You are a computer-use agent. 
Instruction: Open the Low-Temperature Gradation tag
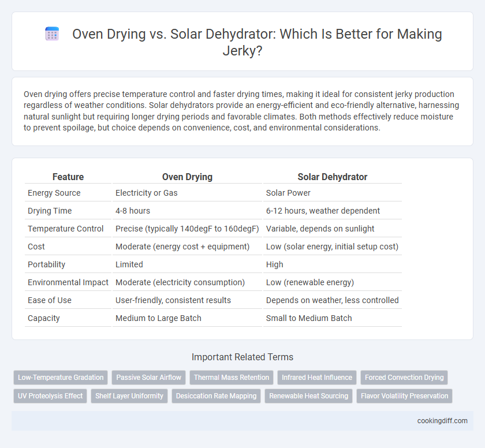[x=61, y=378]
